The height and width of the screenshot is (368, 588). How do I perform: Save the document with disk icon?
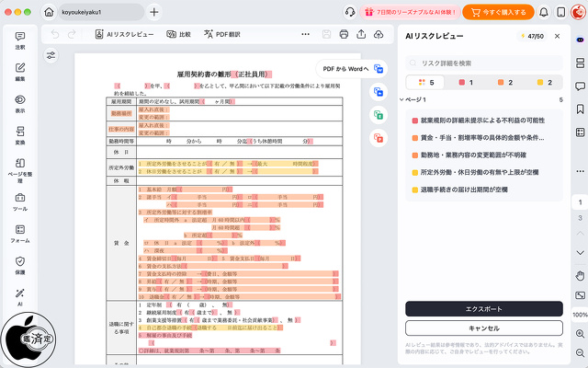[327, 34]
